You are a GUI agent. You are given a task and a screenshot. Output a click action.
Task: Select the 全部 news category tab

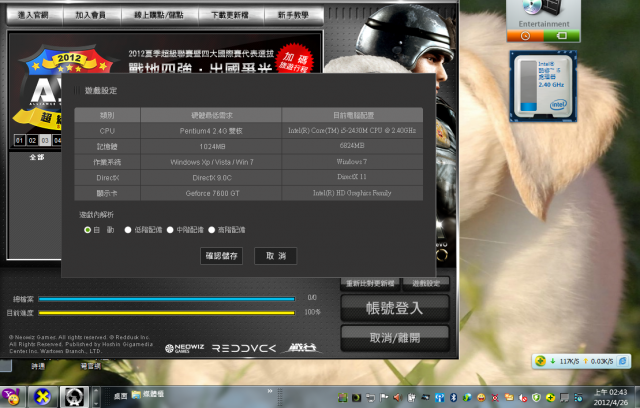pos(37,157)
